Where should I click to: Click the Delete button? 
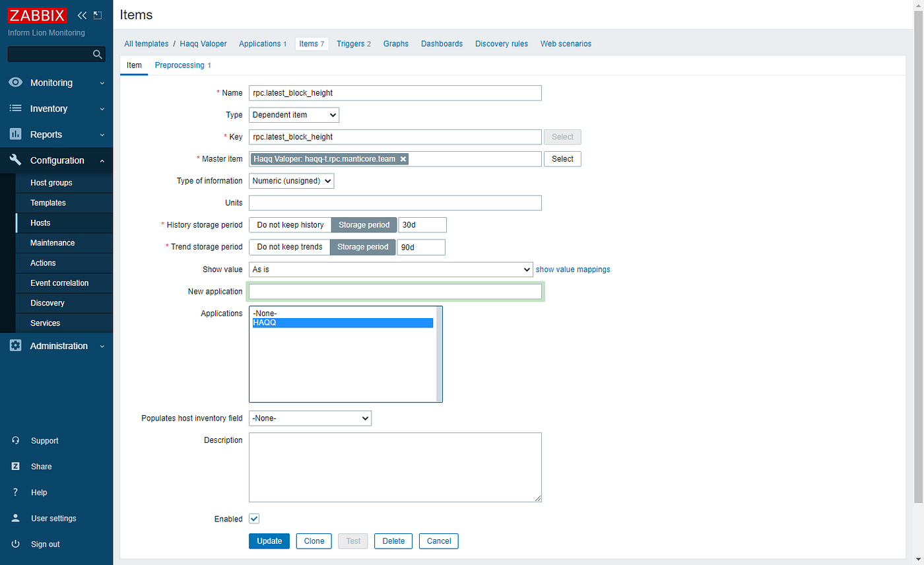pyautogui.click(x=393, y=541)
